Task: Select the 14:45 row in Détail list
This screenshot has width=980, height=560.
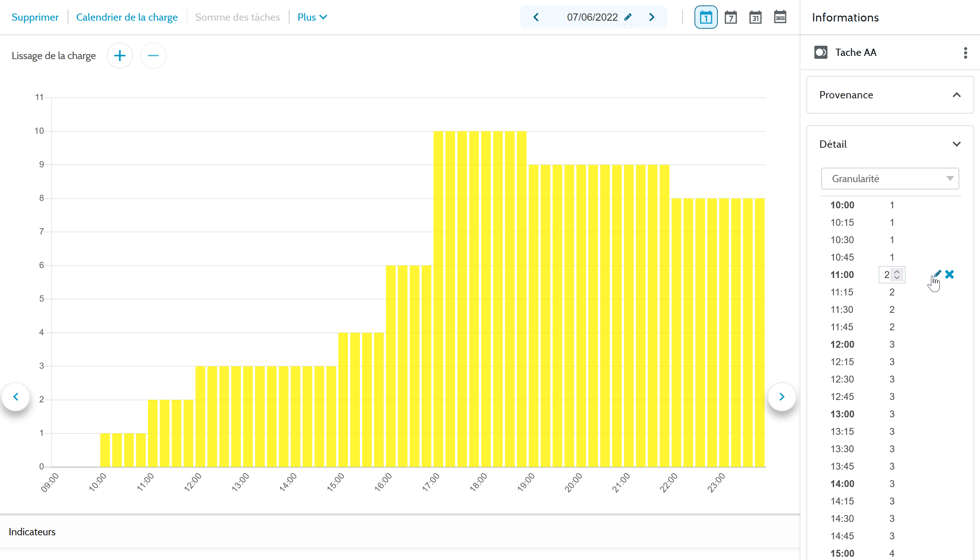Action: (890, 536)
